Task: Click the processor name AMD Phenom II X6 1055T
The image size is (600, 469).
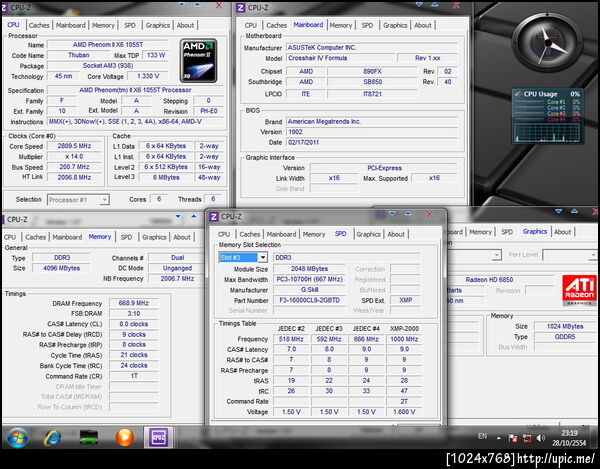Action: [x=108, y=45]
